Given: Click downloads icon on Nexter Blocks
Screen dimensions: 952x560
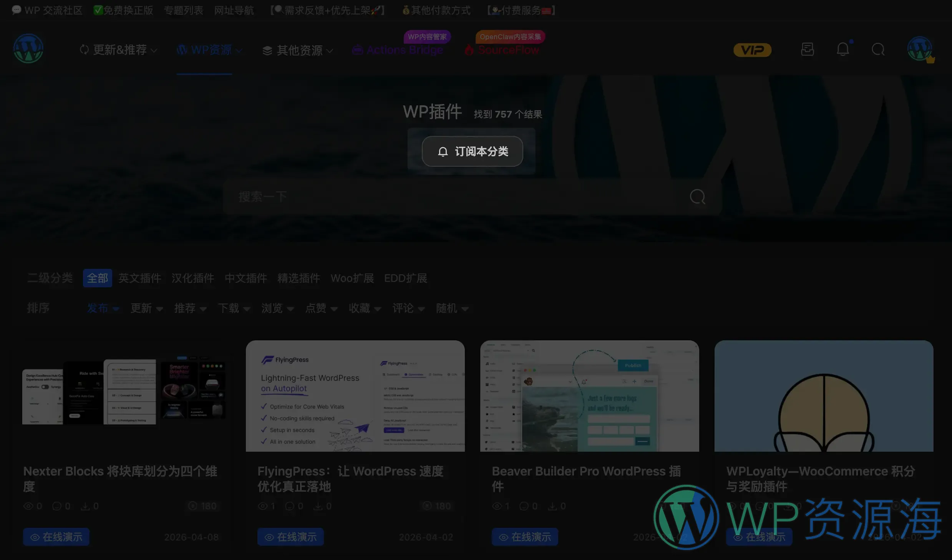Looking at the screenshot, I should tap(85, 506).
